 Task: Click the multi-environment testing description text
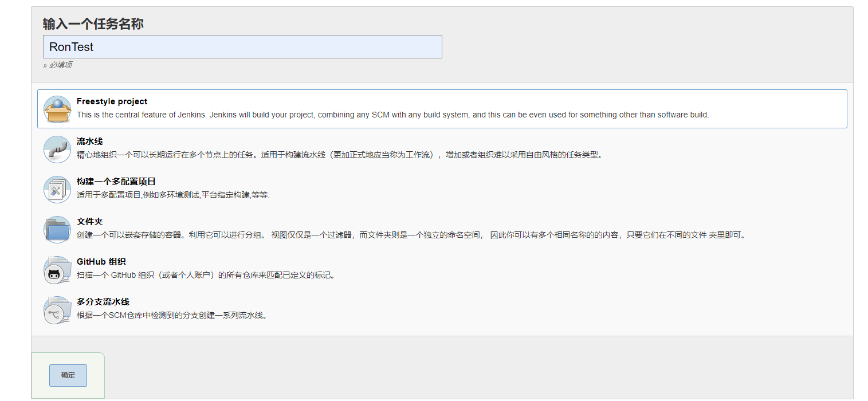(x=173, y=195)
